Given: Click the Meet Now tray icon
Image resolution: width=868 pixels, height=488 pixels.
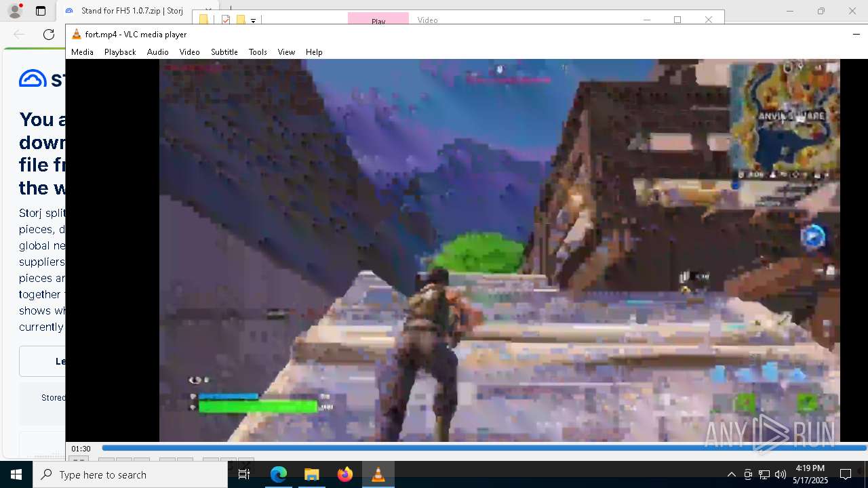Looking at the screenshot, I should [x=748, y=474].
